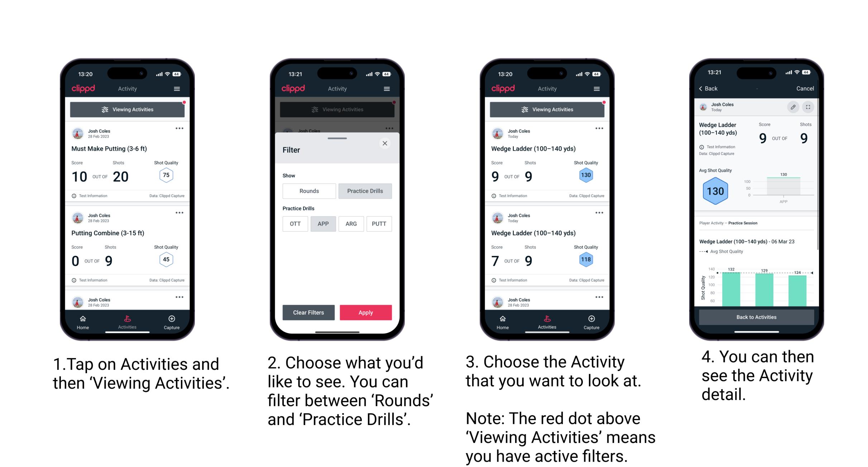This screenshot has width=868, height=467.
Task: Toggle the APP practice drill filter
Action: pyautogui.click(x=322, y=224)
